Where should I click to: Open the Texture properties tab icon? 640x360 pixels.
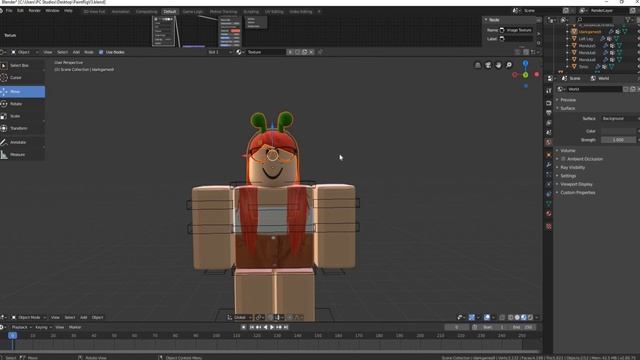(549, 226)
